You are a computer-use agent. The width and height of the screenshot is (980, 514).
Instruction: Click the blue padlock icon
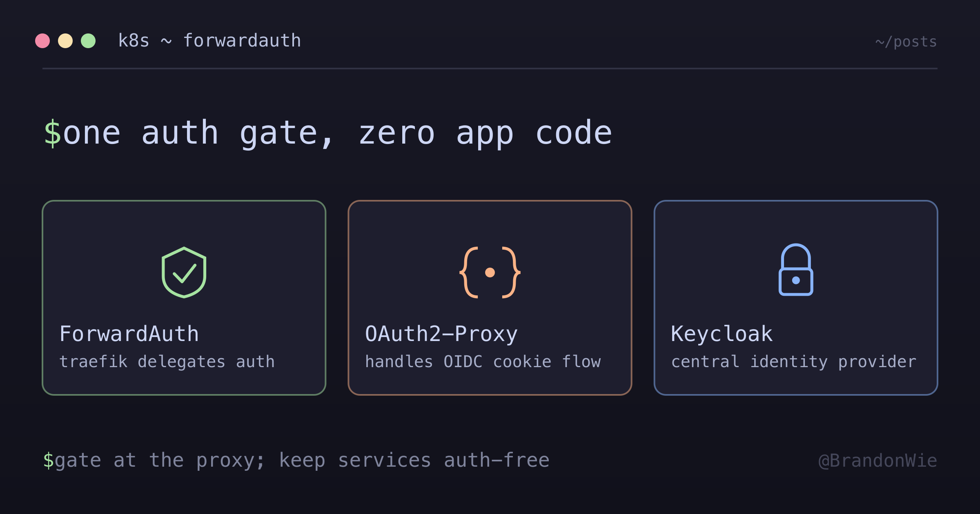796,270
